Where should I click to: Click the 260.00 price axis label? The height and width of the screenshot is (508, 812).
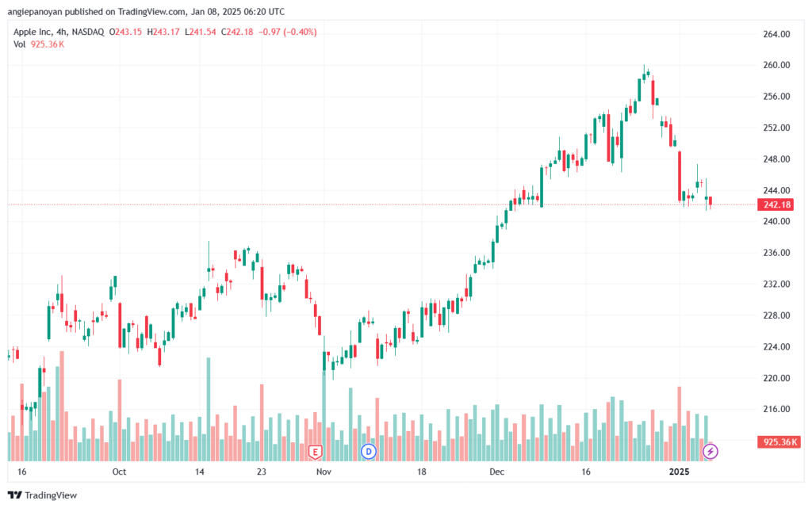click(776, 65)
